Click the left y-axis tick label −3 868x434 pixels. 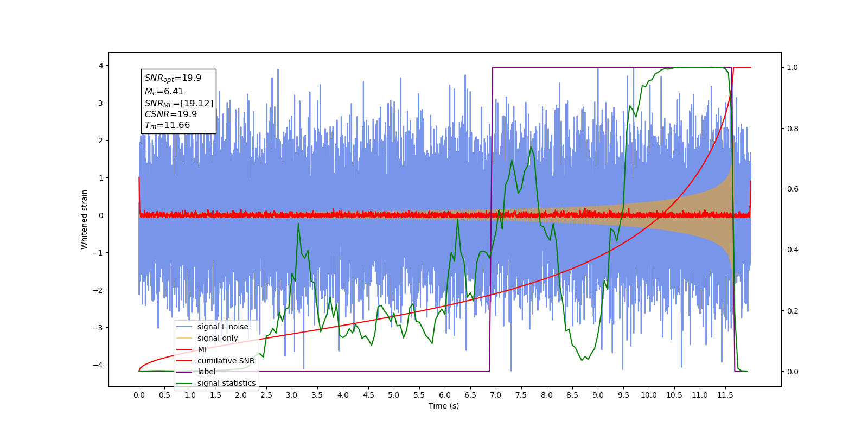click(98, 328)
